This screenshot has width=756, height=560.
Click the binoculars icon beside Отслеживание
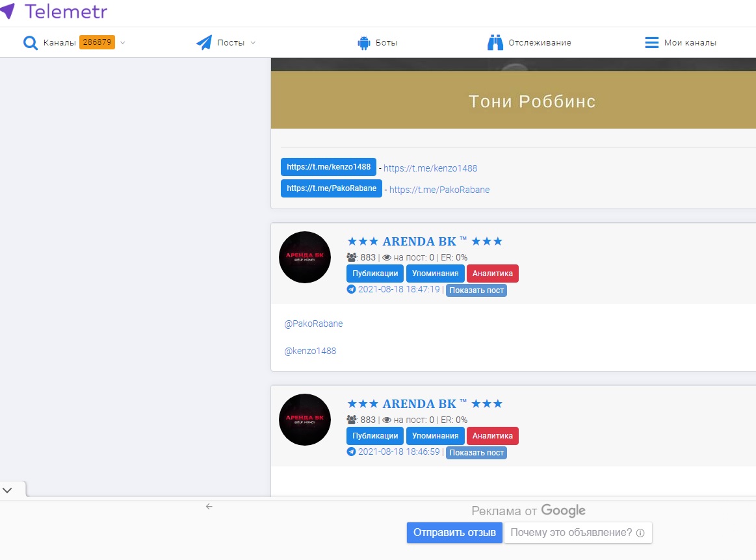(495, 42)
